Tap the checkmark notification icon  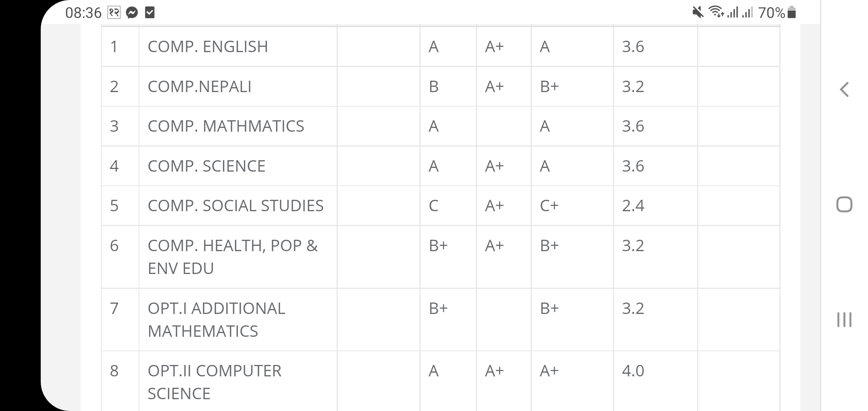pyautogui.click(x=150, y=13)
